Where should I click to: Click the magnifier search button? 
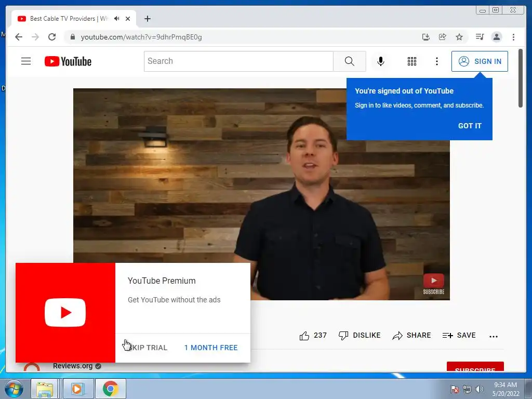click(350, 61)
